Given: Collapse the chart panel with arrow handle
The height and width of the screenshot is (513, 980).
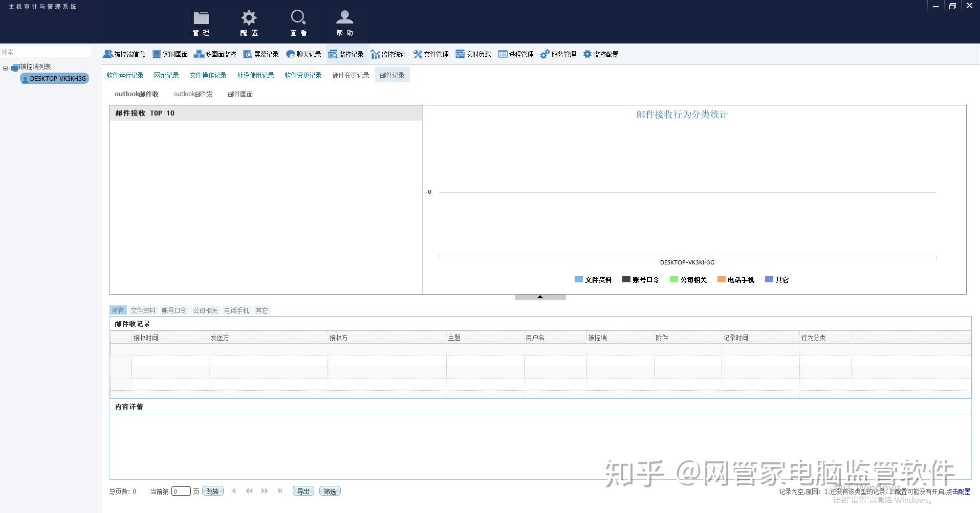Looking at the screenshot, I should (x=540, y=297).
